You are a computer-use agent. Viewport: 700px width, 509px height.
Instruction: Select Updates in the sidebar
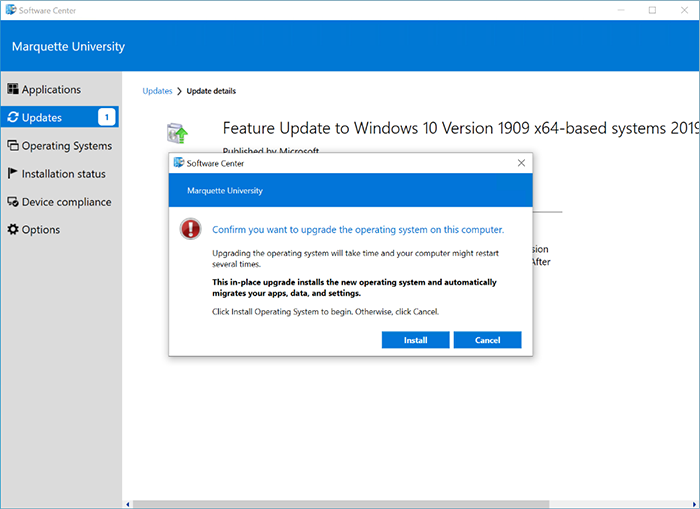point(42,118)
